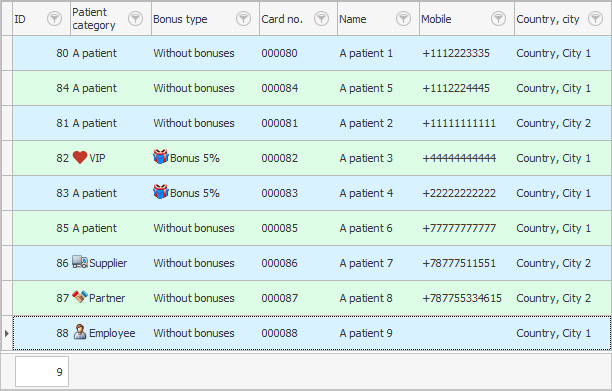Select mobile +11111111111
The image size is (612, 391).
coord(459,123)
